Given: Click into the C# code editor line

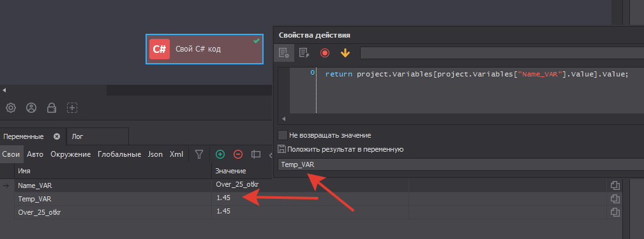Looking at the screenshot, I should pos(477,74).
